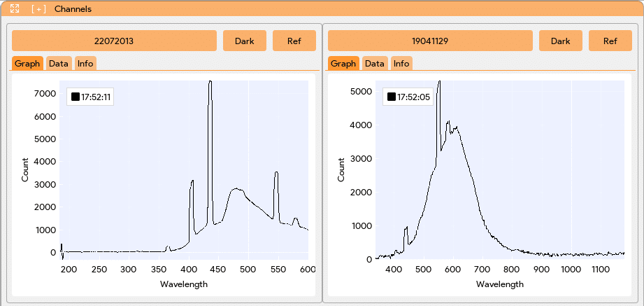This screenshot has width=644, height=306.
Task: Click the [+] add icon in Channels header
Action: tap(38, 8)
